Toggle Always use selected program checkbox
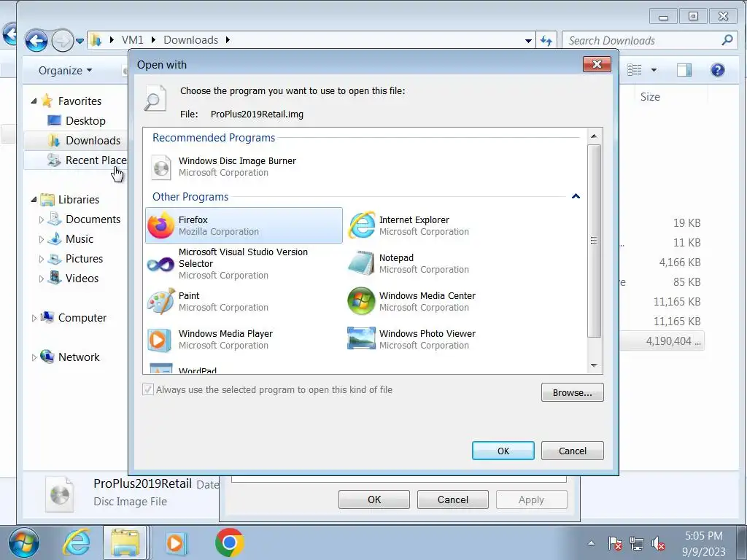 point(148,389)
